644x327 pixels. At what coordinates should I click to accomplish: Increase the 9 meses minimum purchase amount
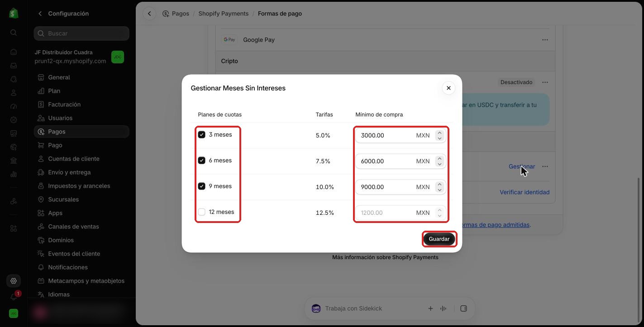[439, 185]
